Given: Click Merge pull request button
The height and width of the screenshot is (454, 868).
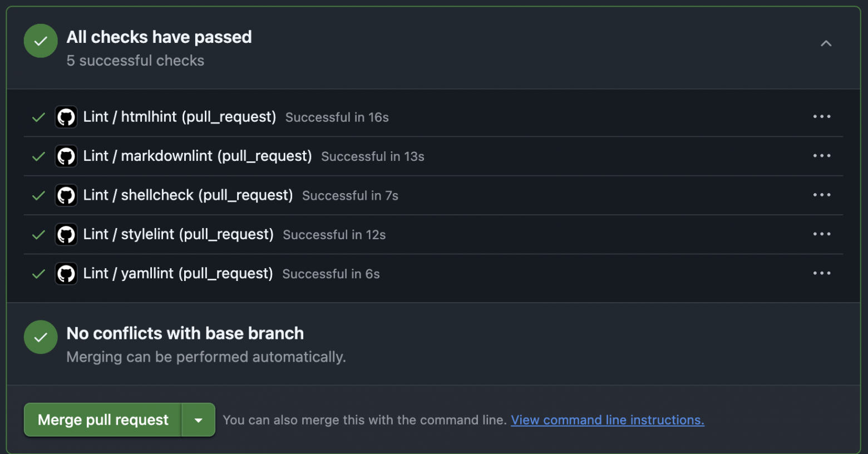Looking at the screenshot, I should point(103,420).
